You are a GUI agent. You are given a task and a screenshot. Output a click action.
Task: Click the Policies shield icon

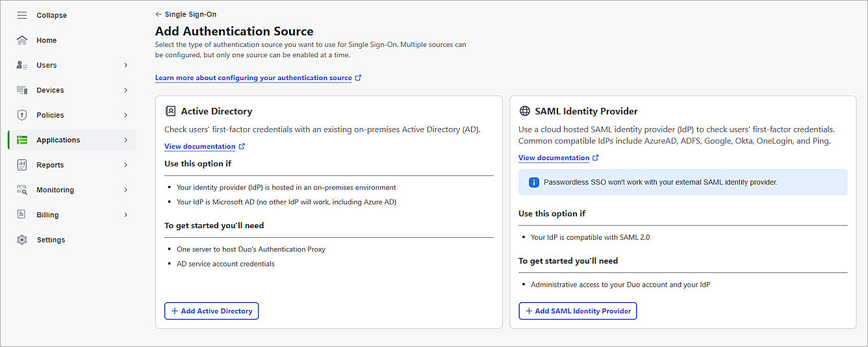(22, 115)
